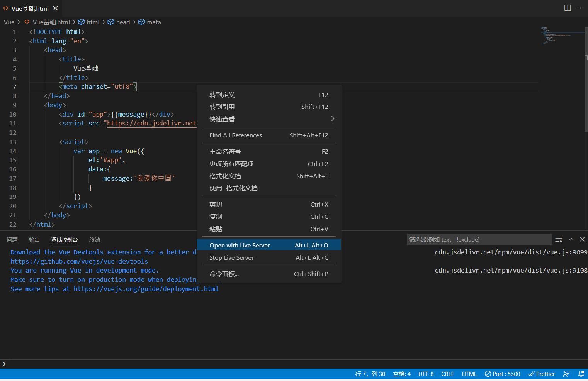
Task: Click the html tag icon in the breadcrumb bar
Action: (x=82, y=22)
